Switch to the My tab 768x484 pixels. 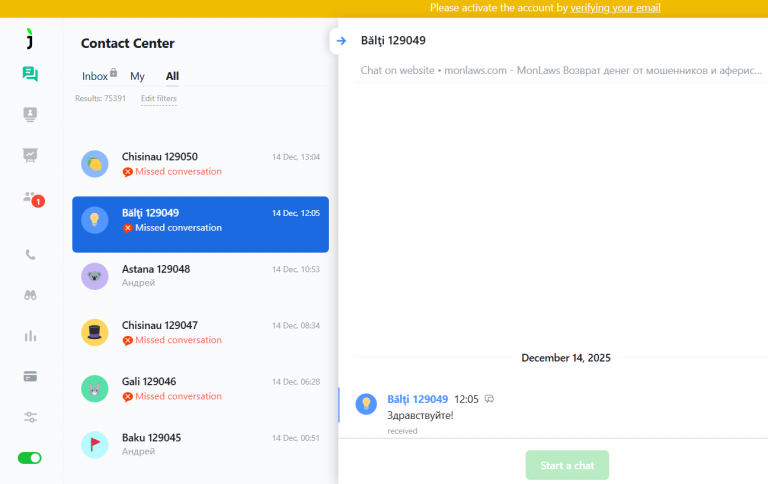[x=137, y=76]
